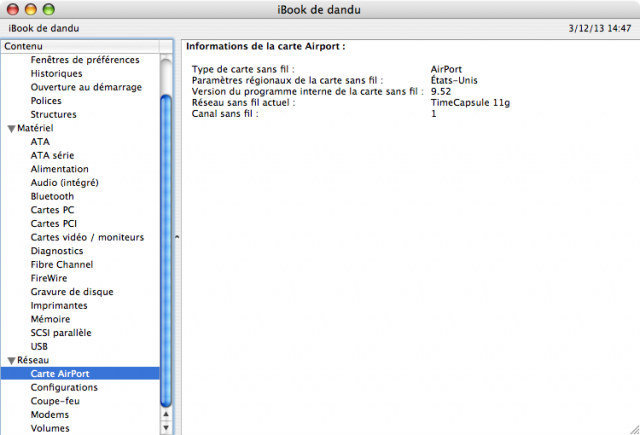
Task: Select the Bluetooth entry
Action: click(x=52, y=196)
